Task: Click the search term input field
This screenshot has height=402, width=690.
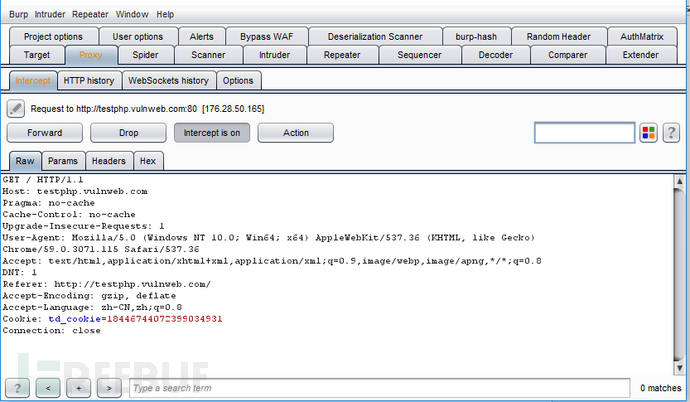Action: (x=379, y=388)
